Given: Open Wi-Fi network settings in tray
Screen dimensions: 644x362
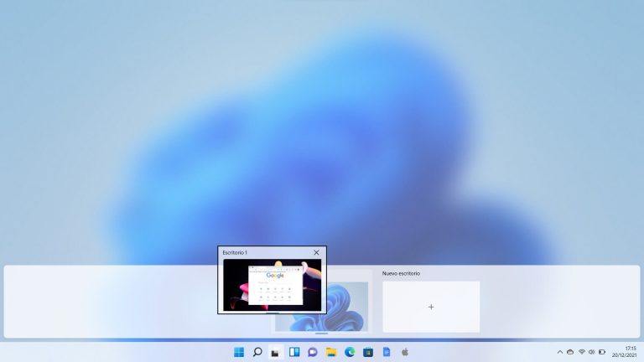Looking at the screenshot, I should (x=582, y=352).
